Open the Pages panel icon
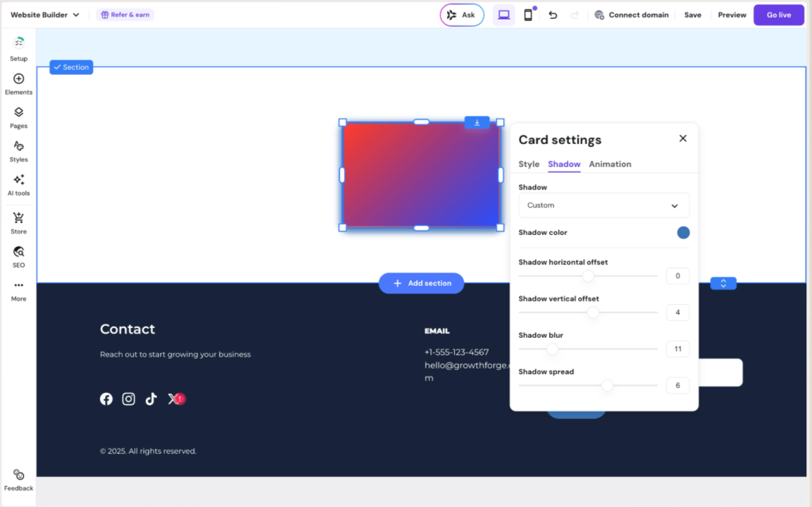This screenshot has height=507, width=812. pyautogui.click(x=19, y=117)
